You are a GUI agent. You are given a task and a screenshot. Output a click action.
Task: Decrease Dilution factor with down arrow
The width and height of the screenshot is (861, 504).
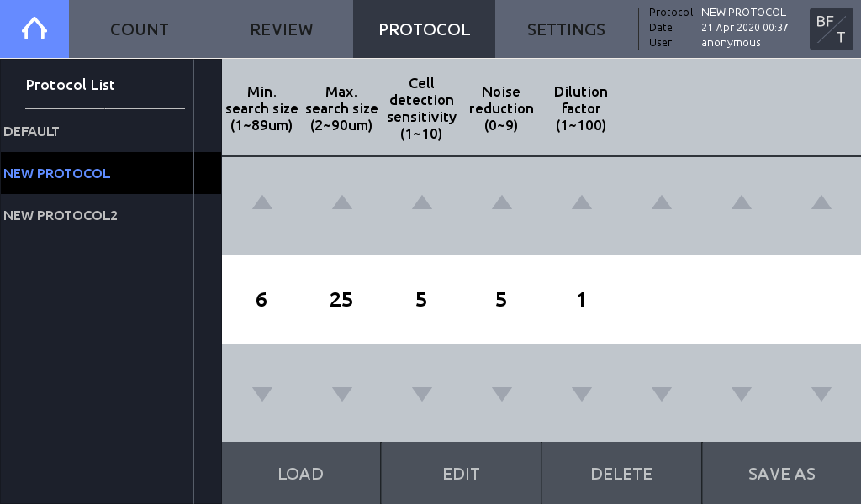pyautogui.click(x=582, y=394)
